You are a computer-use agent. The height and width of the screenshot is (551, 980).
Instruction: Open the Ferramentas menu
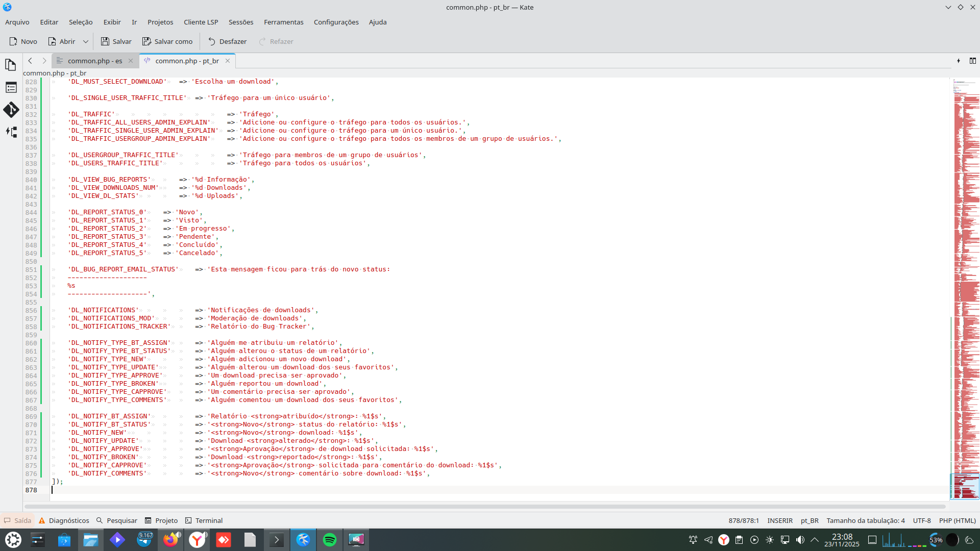[283, 22]
